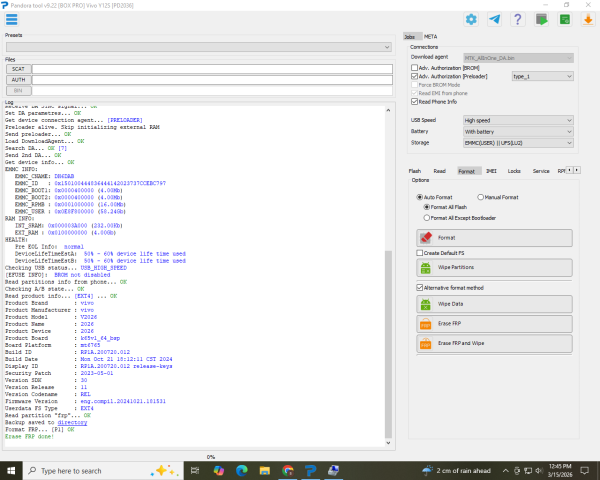Open the notification center icon
This screenshot has height=480, width=600.
tap(585, 471)
